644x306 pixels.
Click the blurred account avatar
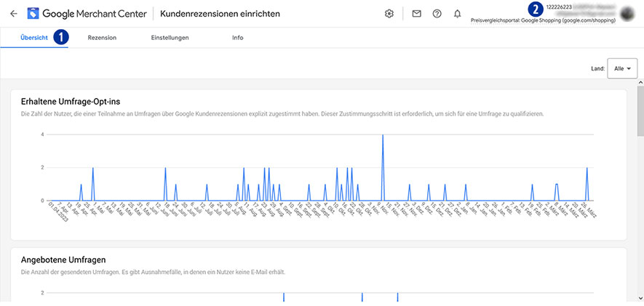629,14
